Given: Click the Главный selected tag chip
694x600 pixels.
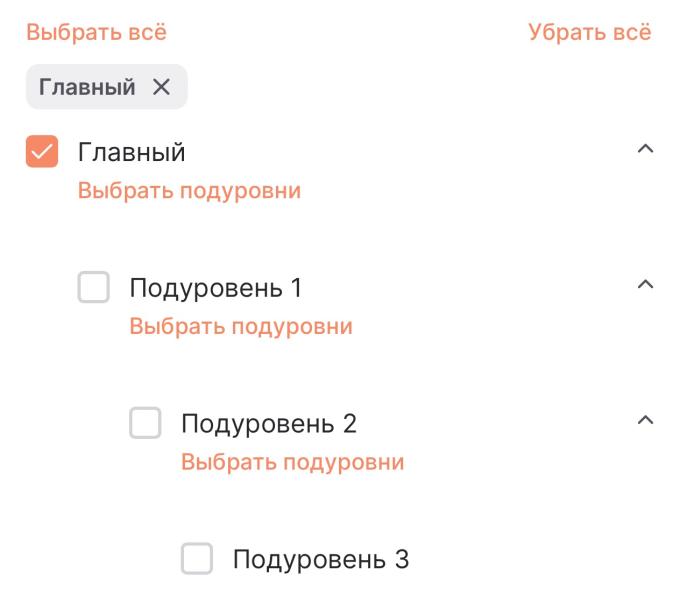Looking at the screenshot, I should tap(87, 87).
